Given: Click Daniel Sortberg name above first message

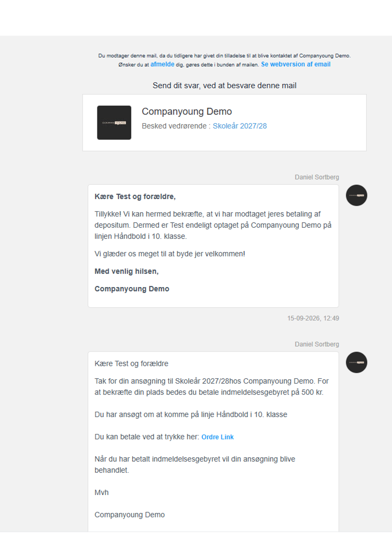Looking at the screenshot, I should pos(317,177).
